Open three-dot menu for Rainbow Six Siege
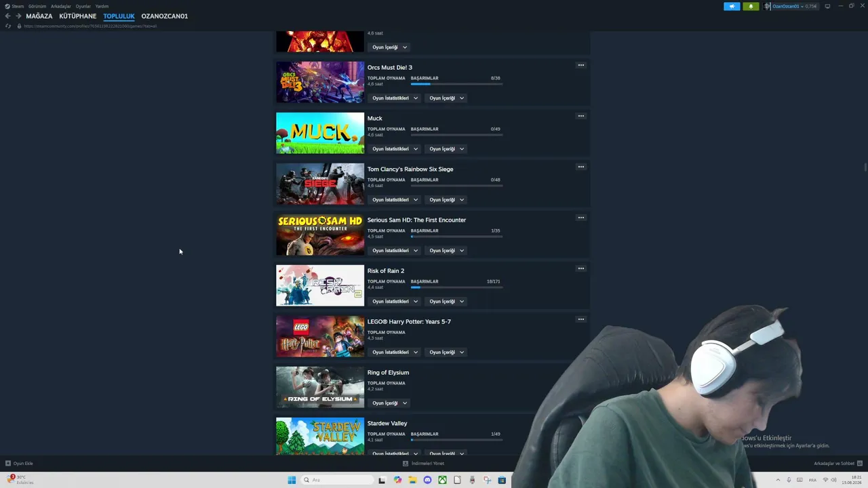Screen dimensions: 868x488 (580, 167)
